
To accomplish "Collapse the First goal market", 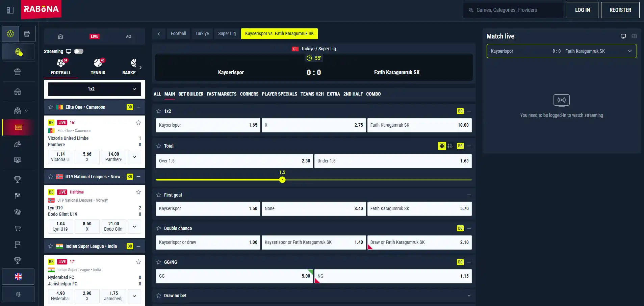I will point(469,195).
